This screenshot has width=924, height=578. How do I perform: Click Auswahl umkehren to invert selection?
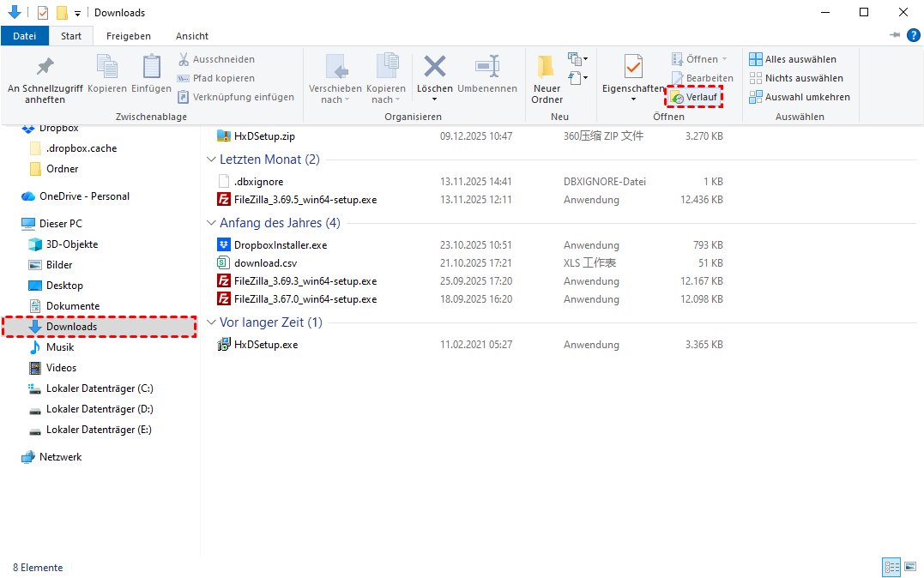pos(799,97)
